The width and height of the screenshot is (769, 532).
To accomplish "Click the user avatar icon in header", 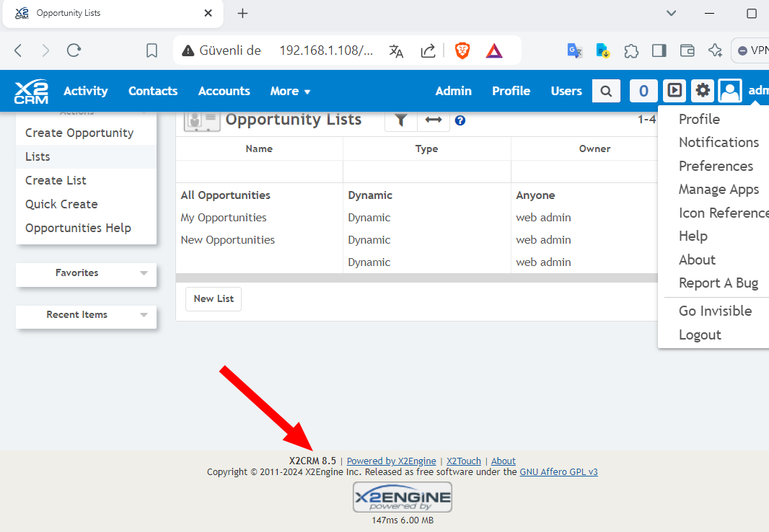I will pos(730,91).
